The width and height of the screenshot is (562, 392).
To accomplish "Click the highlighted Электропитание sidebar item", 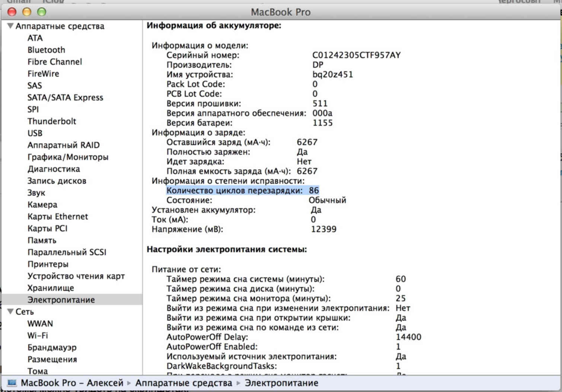I will (61, 300).
